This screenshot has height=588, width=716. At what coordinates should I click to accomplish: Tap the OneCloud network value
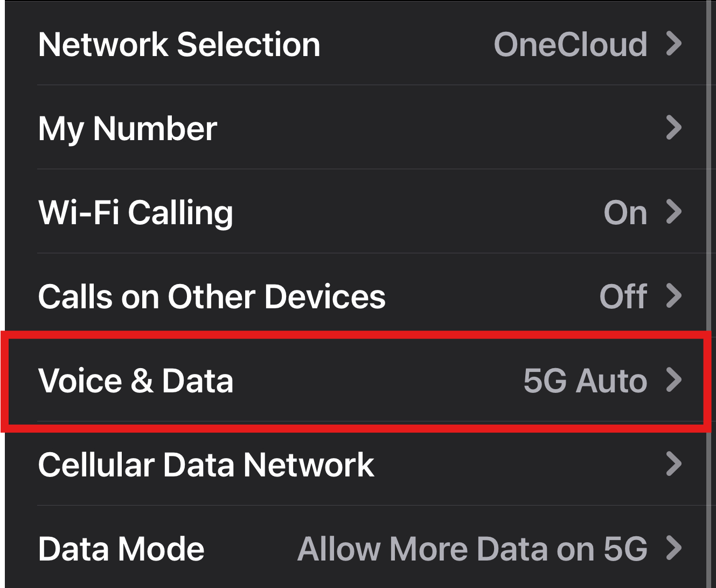pyautogui.click(x=570, y=44)
